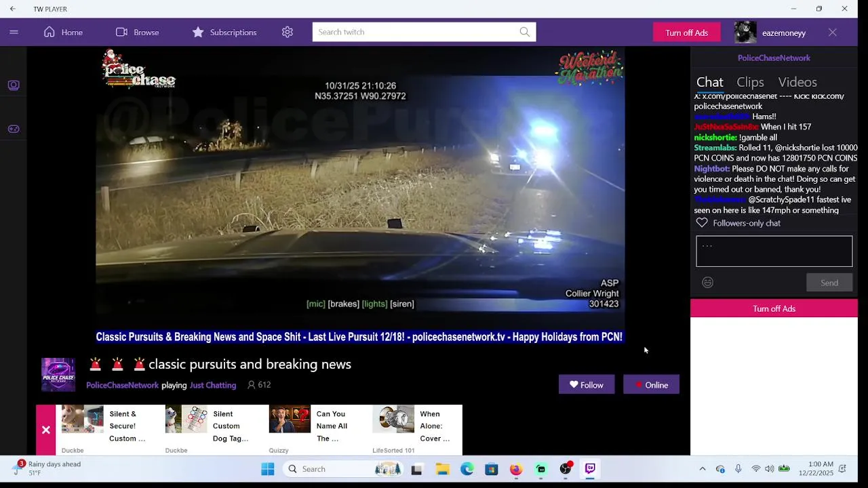The image size is (868, 488).
Task: Open green app icon on taskbar
Action: (x=540, y=469)
